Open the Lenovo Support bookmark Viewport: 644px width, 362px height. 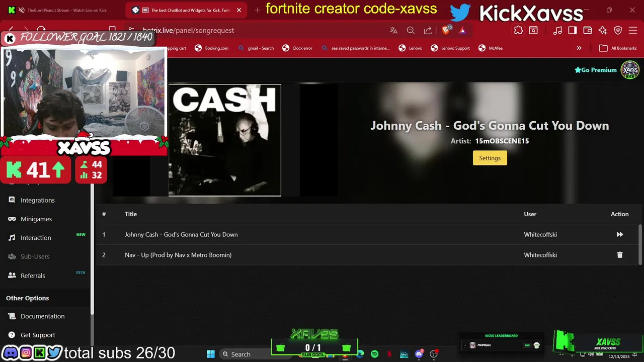(x=450, y=48)
